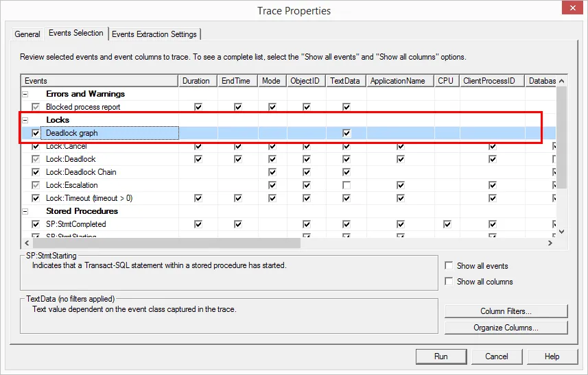Tick the Show all columns checkbox
588x375 pixels.
click(449, 282)
